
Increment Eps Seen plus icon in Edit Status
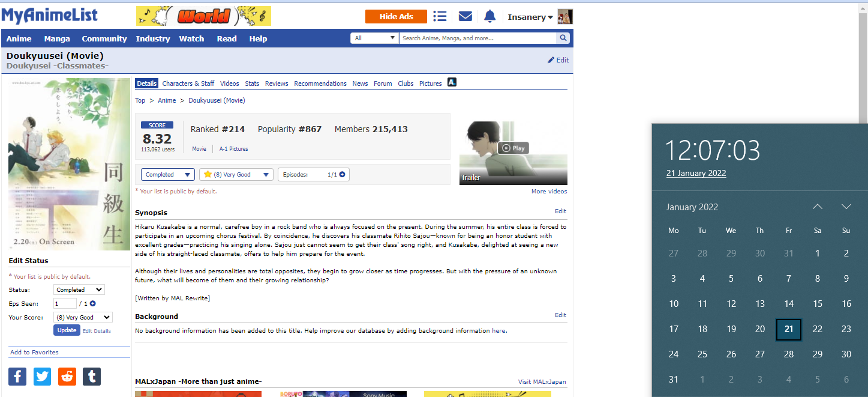pos(93,304)
